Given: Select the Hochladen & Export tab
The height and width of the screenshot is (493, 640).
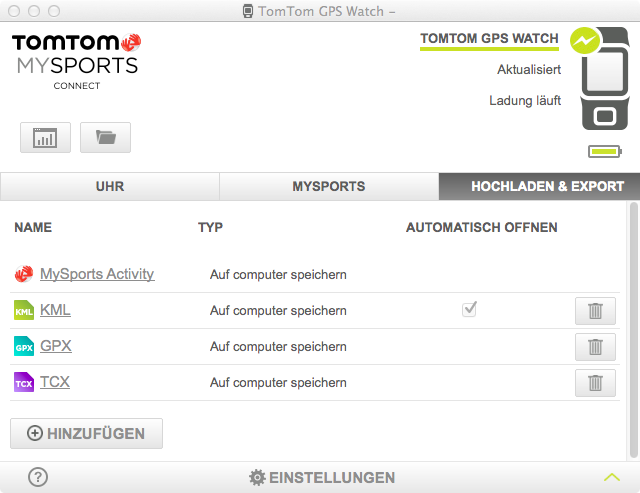Looking at the screenshot, I should [x=547, y=186].
